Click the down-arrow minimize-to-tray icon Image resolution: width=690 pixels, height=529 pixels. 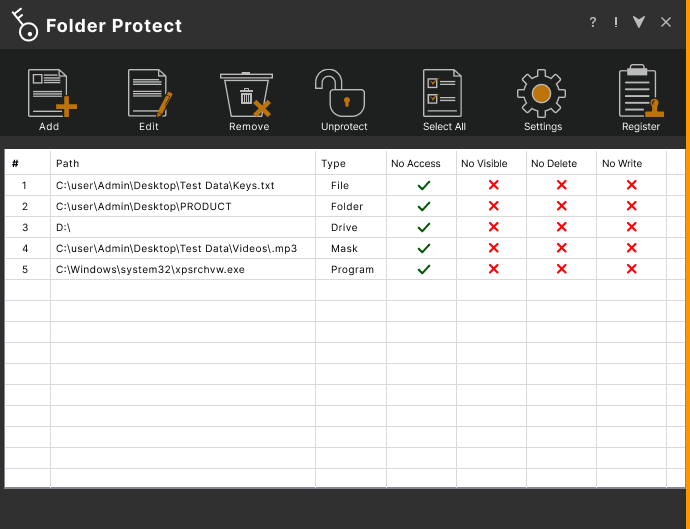639,22
